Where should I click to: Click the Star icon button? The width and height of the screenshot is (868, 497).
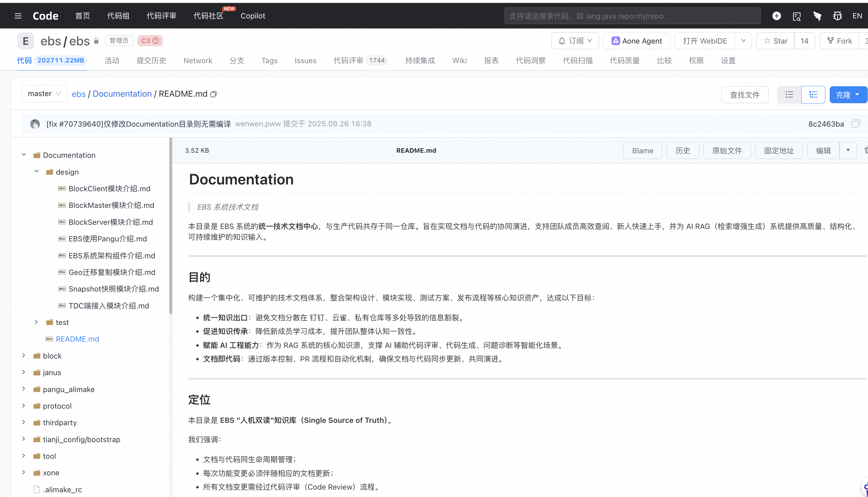coord(775,41)
